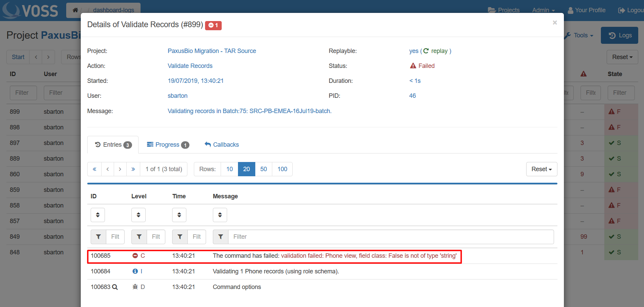
Task: Click the home icon in breadcrumb
Action: pyautogui.click(x=75, y=10)
